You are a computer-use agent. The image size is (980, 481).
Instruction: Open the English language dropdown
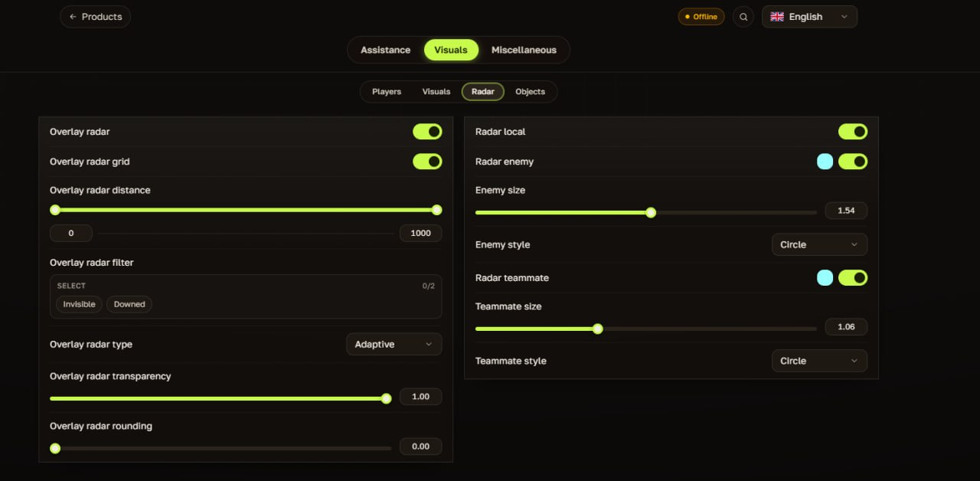click(x=809, y=17)
